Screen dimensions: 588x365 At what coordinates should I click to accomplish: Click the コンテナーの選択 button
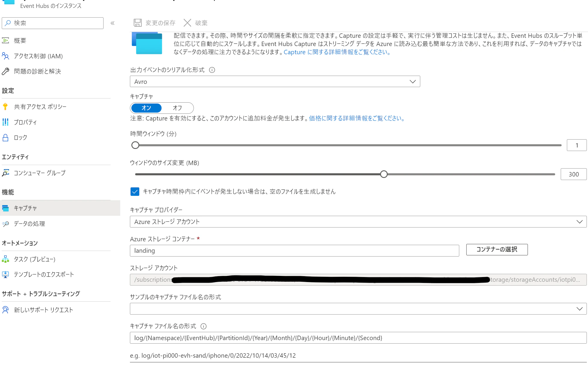pos(497,249)
